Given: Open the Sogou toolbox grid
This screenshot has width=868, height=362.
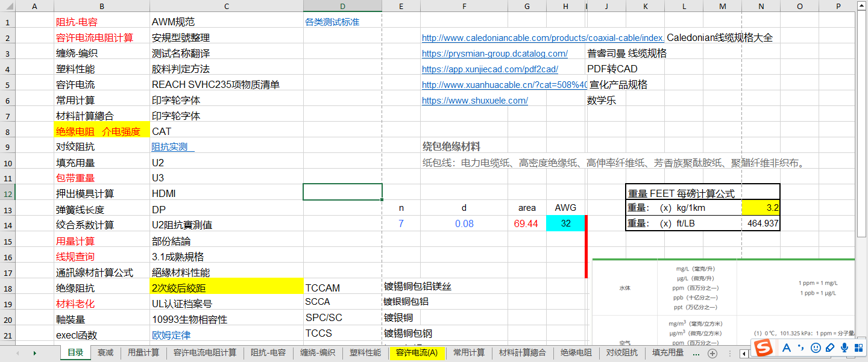Looking at the screenshot, I should (859, 348).
